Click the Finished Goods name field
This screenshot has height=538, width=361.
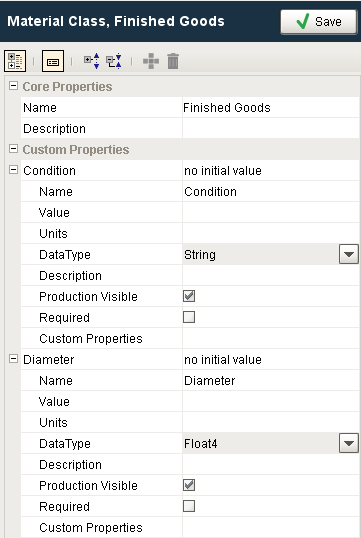[271, 107]
